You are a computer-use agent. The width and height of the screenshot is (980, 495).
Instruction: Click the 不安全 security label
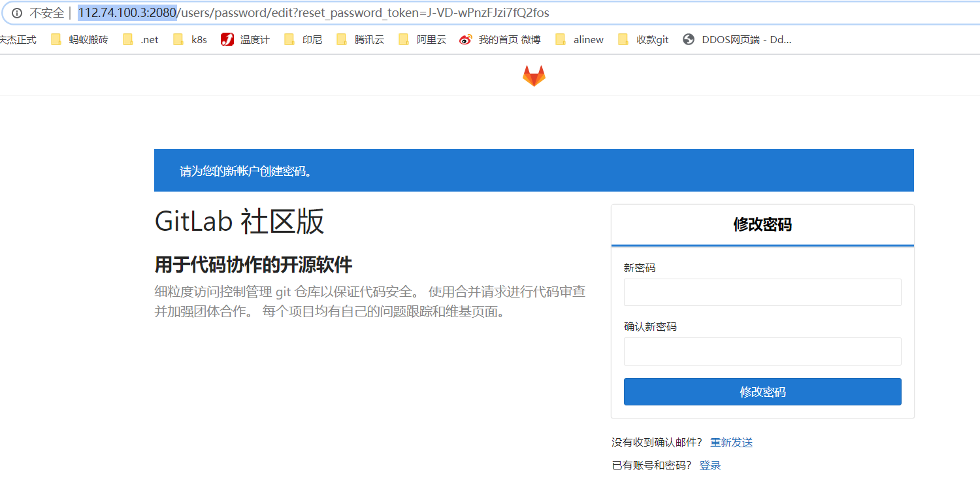[46, 13]
